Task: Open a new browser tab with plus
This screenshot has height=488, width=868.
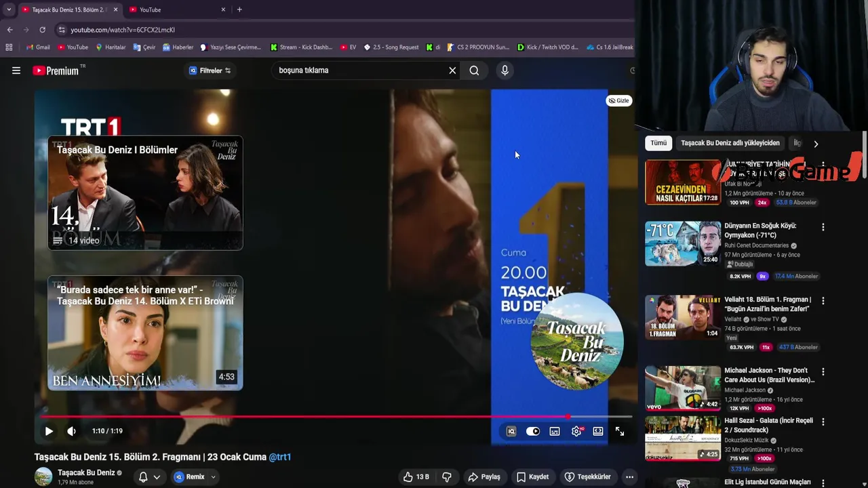Action: (x=239, y=9)
